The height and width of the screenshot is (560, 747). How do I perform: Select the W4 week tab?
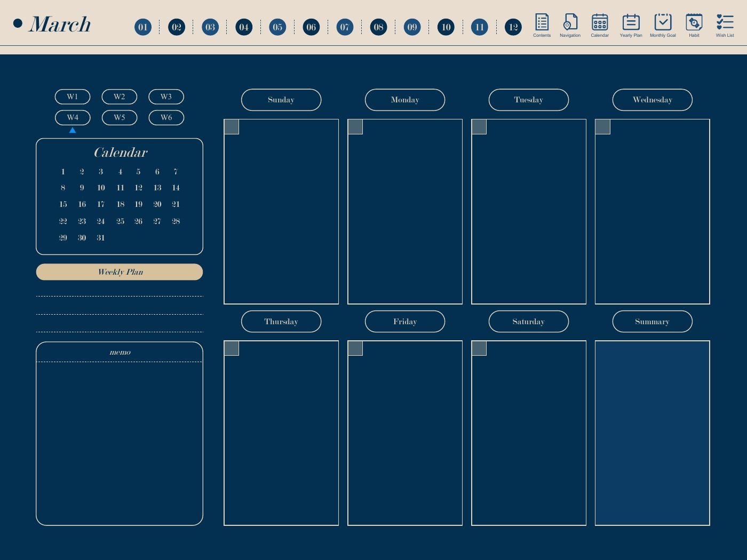tap(73, 117)
